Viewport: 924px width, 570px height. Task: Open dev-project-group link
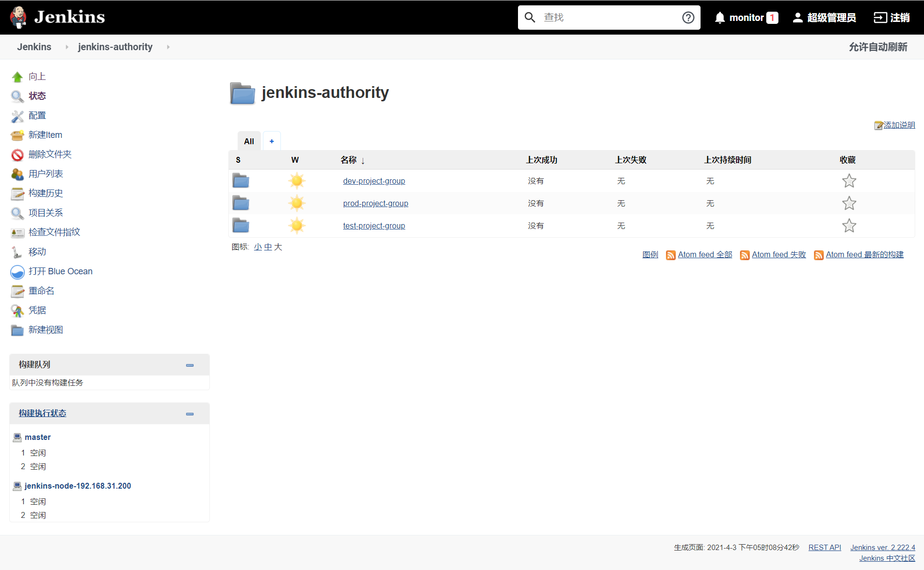click(374, 181)
